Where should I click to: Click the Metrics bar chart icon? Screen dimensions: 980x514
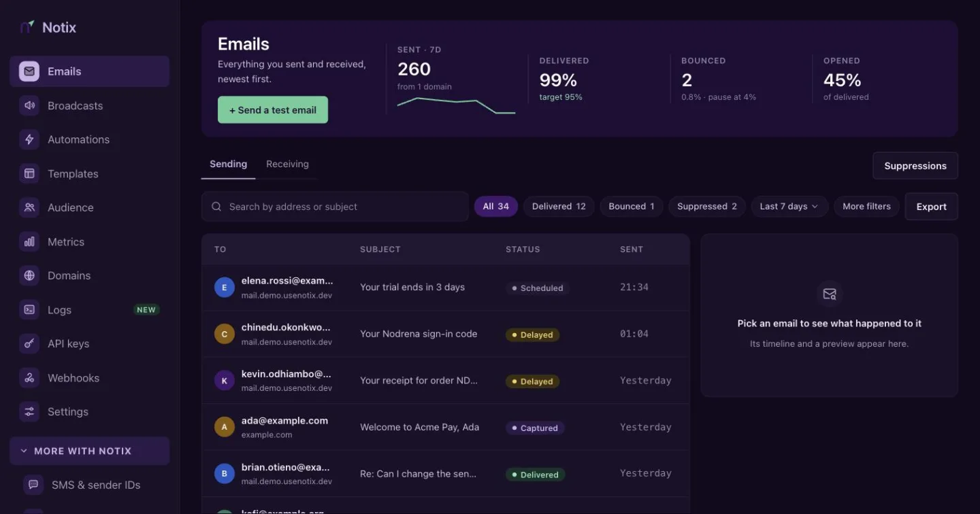[x=29, y=241]
